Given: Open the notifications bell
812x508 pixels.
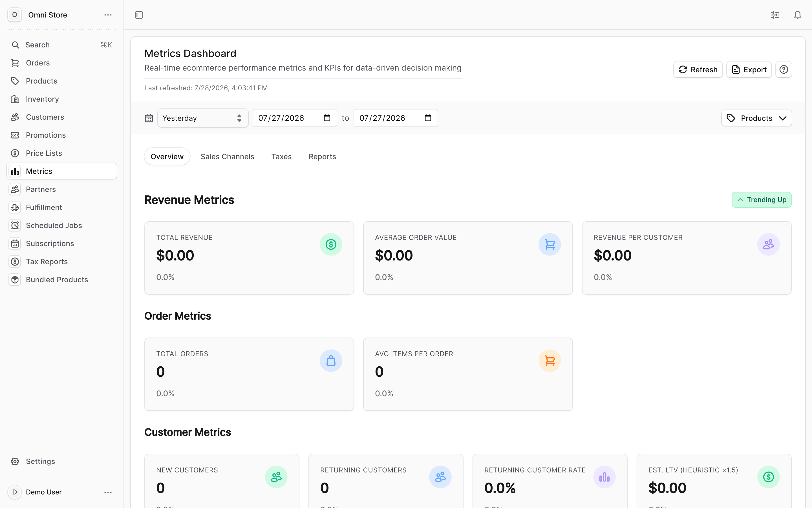Looking at the screenshot, I should (797, 15).
